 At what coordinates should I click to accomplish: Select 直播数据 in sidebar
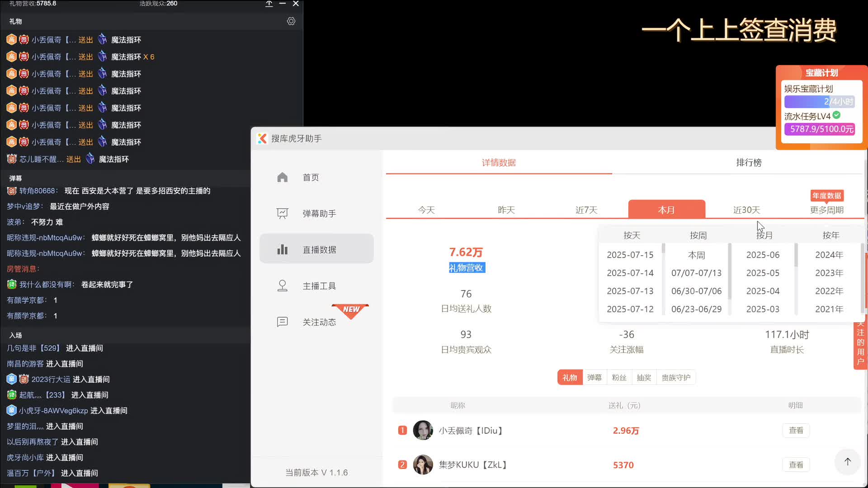[316, 249]
